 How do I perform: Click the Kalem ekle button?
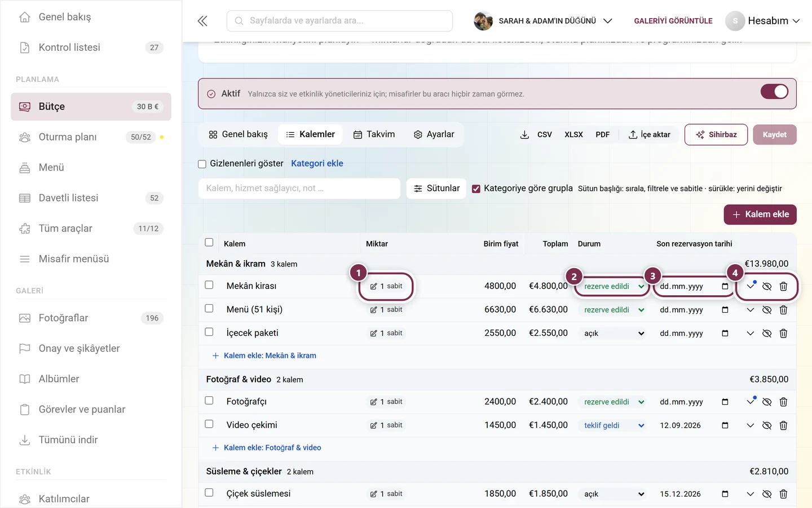point(760,214)
